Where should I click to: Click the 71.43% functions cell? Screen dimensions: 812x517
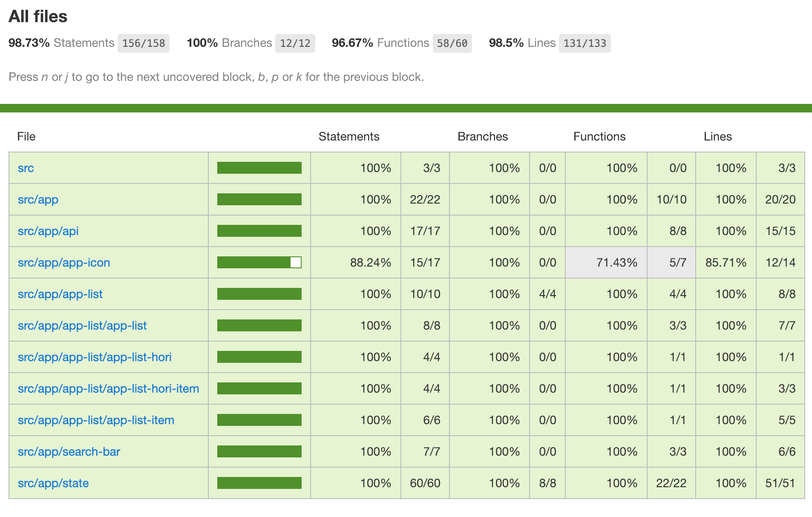[606, 263]
